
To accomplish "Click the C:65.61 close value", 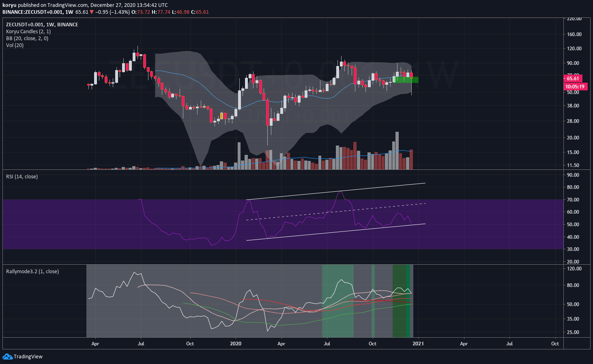I will [x=200, y=12].
